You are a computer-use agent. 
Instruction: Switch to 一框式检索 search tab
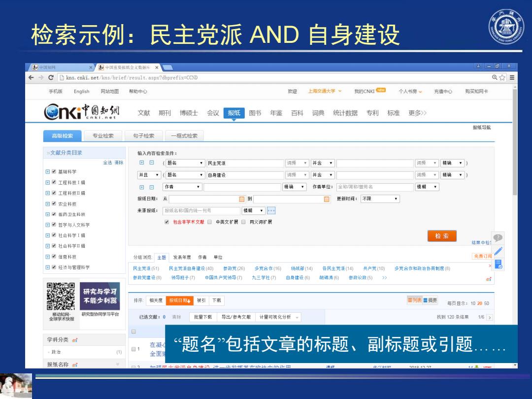coord(184,136)
